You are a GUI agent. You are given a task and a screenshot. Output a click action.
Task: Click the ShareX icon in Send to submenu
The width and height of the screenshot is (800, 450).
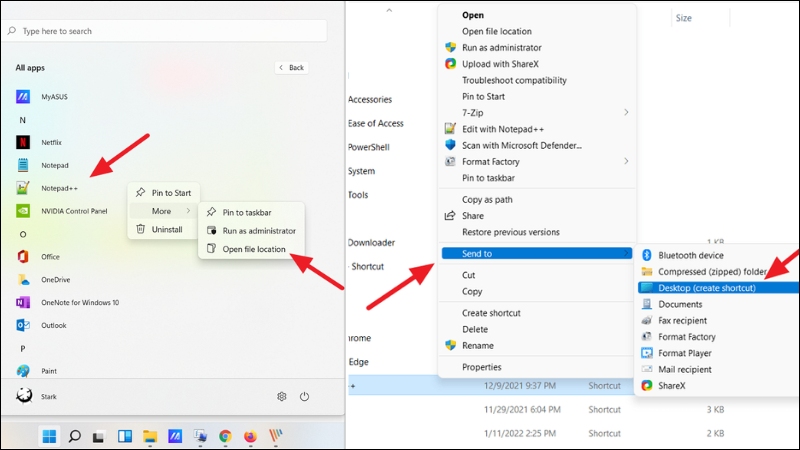(647, 386)
